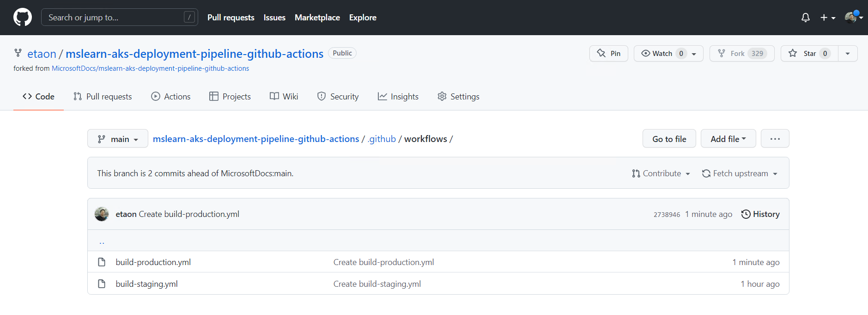Screen dimensions: 868x315
Task: Click the build-production.yml file icon
Action: tap(102, 262)
